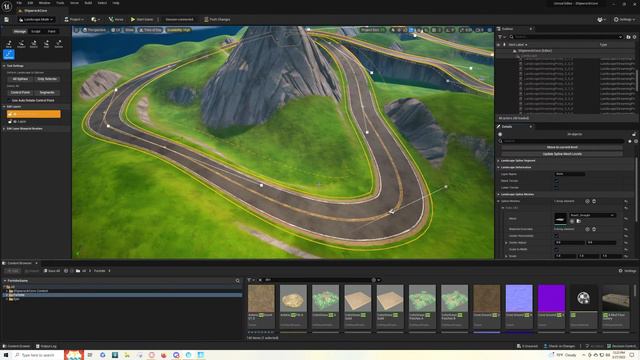Click the Details panel search field
This screenshot has width=640, height=360.
(x=562, y=141)
